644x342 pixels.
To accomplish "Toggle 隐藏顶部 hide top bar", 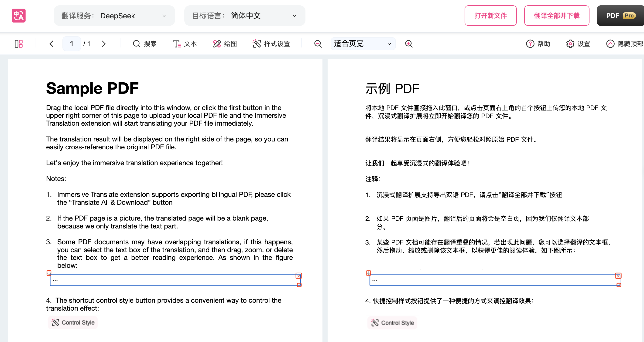I will pyautogui.click(x=624, y=44).
